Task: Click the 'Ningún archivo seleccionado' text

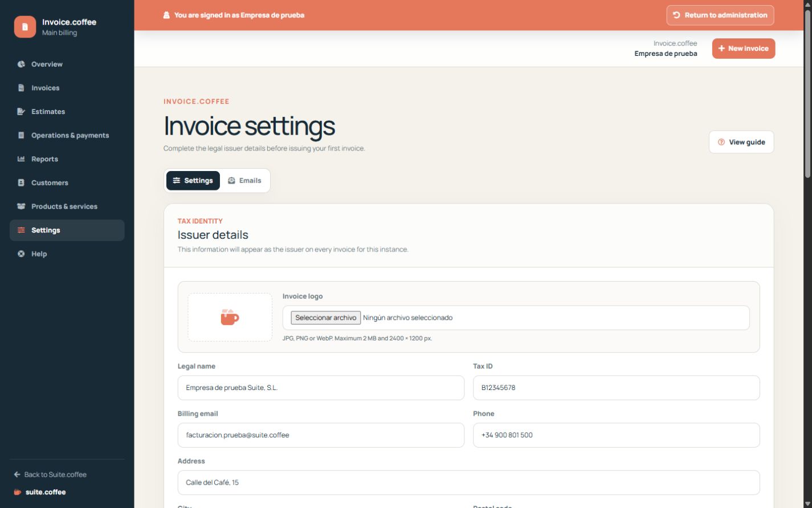Action: (408, 318)
